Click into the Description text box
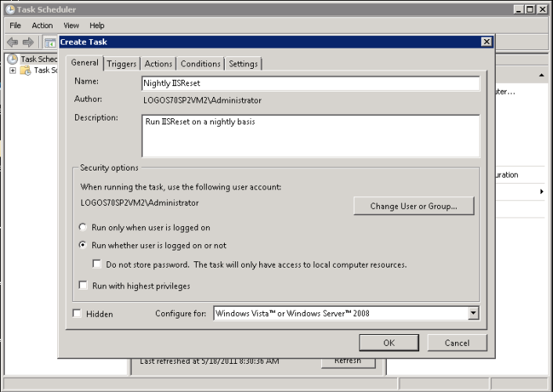 (x=310, y=136)
